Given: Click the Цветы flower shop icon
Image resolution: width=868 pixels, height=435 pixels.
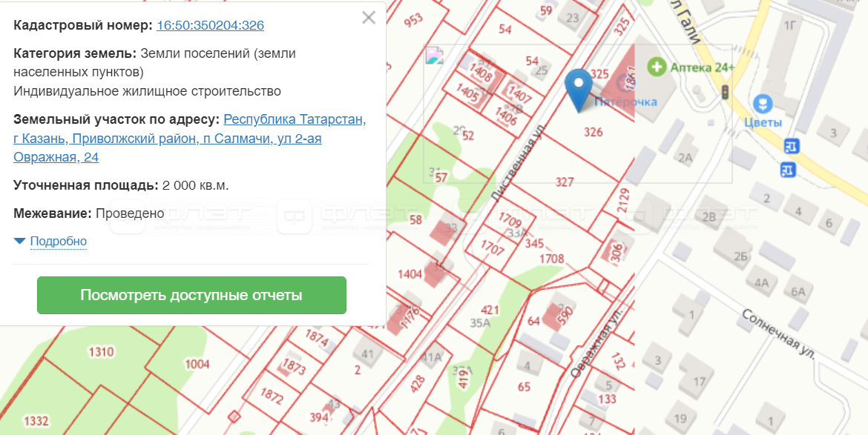Looking at the screenshot, I should pos(764,103).
